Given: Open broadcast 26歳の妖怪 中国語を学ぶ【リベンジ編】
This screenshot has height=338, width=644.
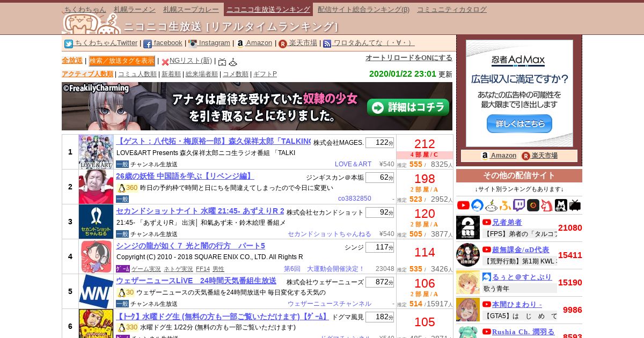Looking at the screenshot, I should tap(185, 176).
